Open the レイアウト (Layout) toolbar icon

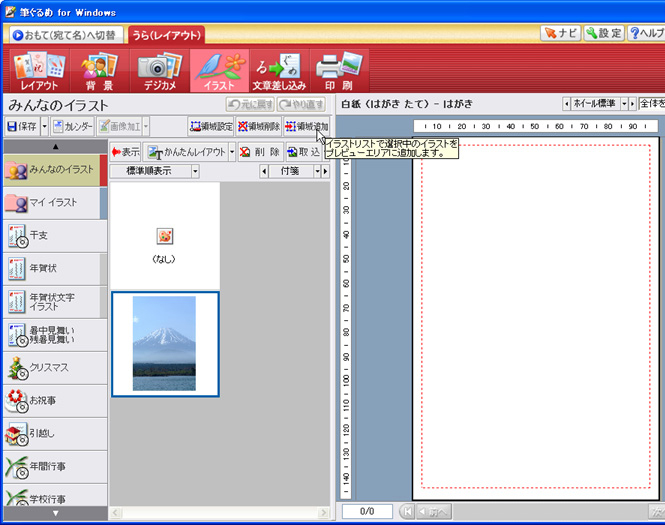pyautogui.click(x=38, y=71)
